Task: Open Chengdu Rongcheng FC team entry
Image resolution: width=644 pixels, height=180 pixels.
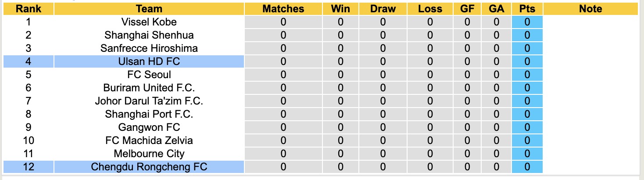Action: pyautogui.click(x=149, y=167)
